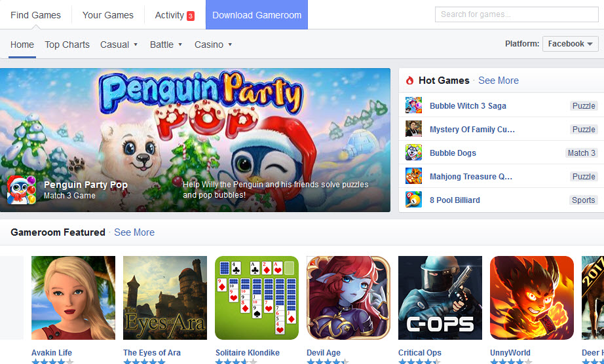Click the Mahjong Treasure Quest icon
This screenshot has height=364, width=604.
click(x=413, y=176)
